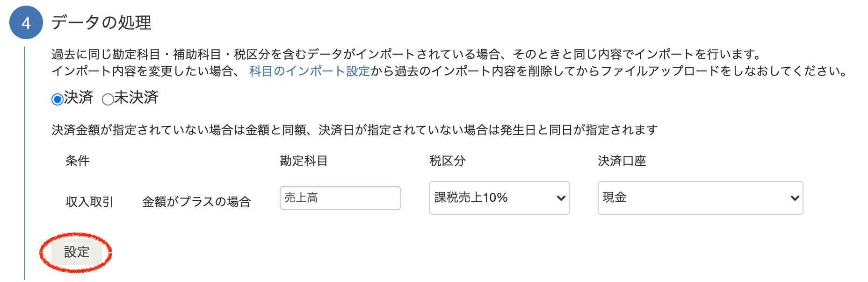Click the 金額がプラスの場合 condition text
The height and width of the screenshot is (282, 868).
tap(196, 202)
